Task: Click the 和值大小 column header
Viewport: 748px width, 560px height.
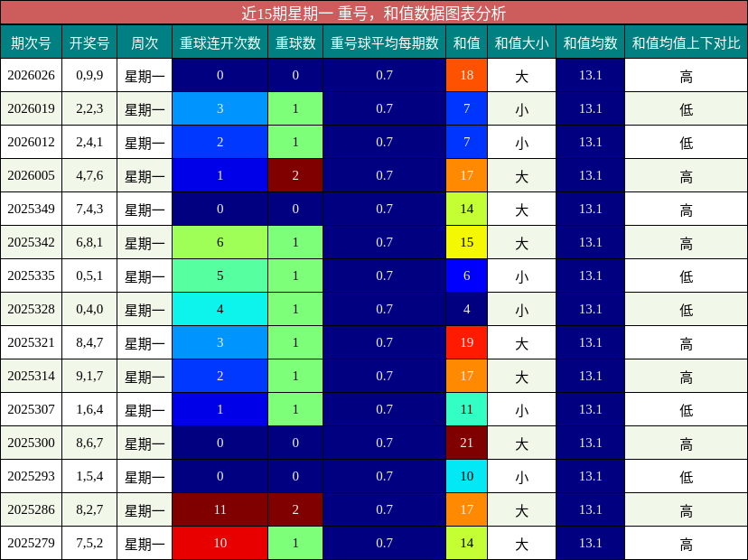Action: coord(520,41)
